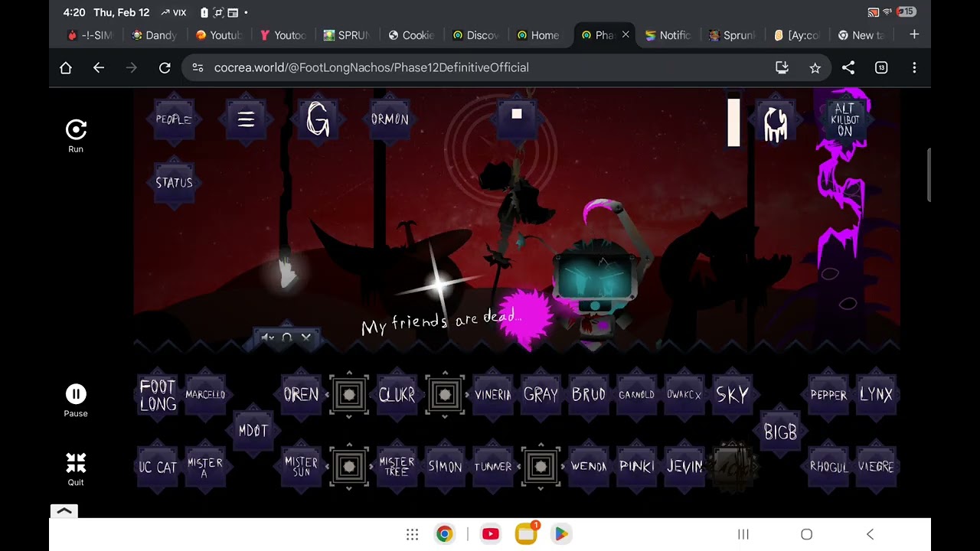Pick the MISTER A character tile
980x551 pixels.
point(205,467)
